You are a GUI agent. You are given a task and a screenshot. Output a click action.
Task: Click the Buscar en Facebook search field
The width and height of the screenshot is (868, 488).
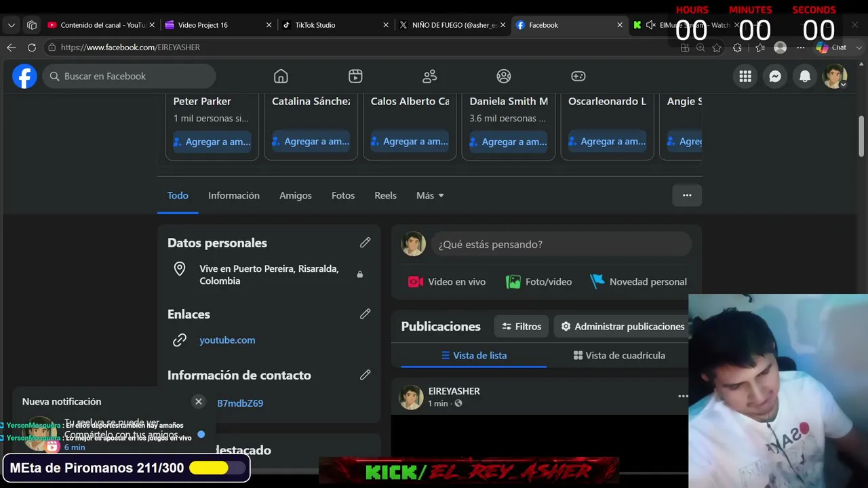[130, 76]
